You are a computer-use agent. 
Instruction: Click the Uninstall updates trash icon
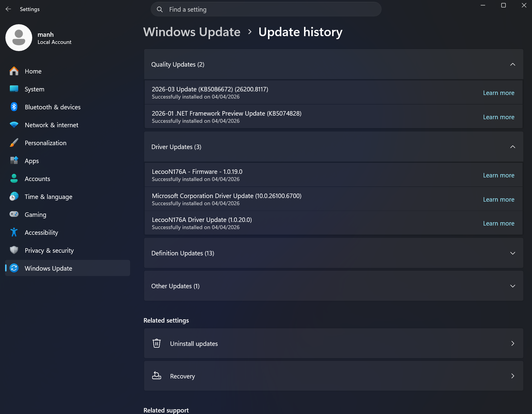pyautogui.click(x=156, y=343)
